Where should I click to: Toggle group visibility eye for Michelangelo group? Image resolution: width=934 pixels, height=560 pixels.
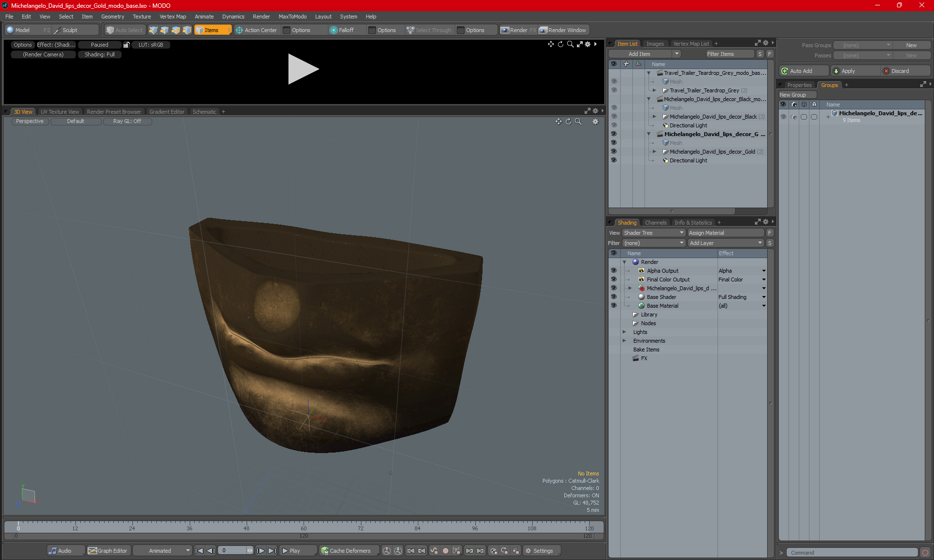click(783, 117)
